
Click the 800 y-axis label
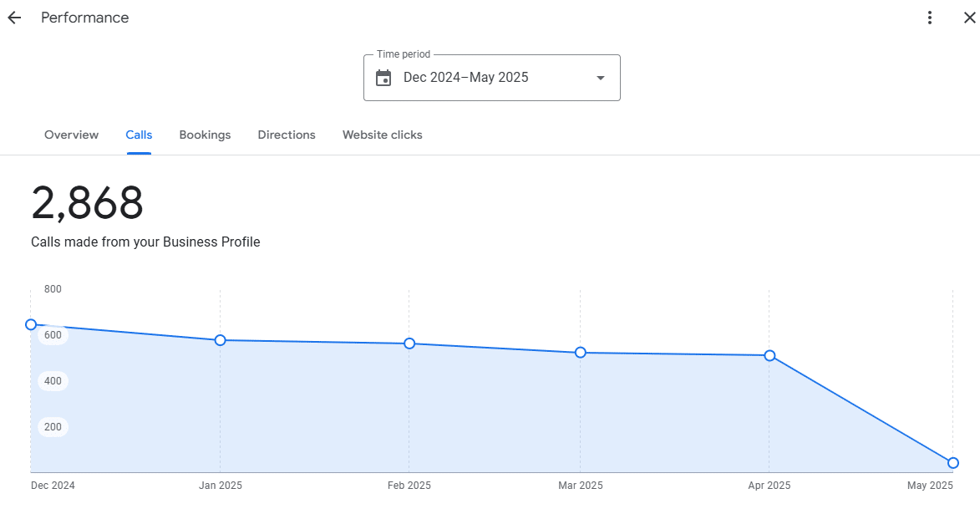click(x=53, y=289)
